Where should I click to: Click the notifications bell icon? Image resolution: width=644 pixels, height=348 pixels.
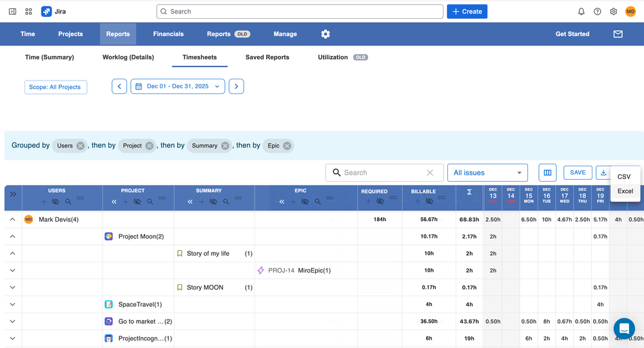click(x=581, y=12)
